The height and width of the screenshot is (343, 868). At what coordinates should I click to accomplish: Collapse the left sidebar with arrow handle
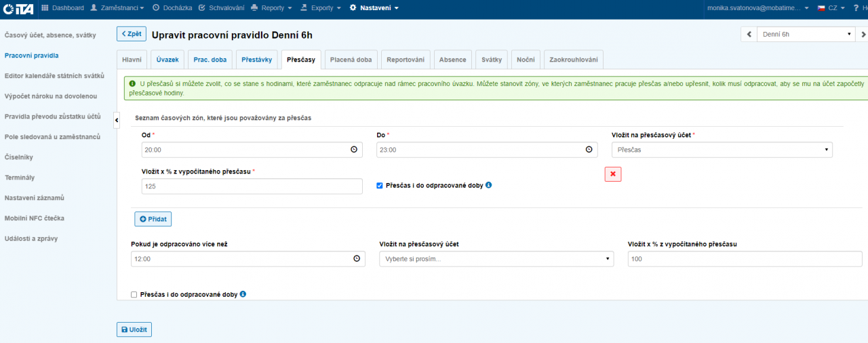(x=116, y=120)
